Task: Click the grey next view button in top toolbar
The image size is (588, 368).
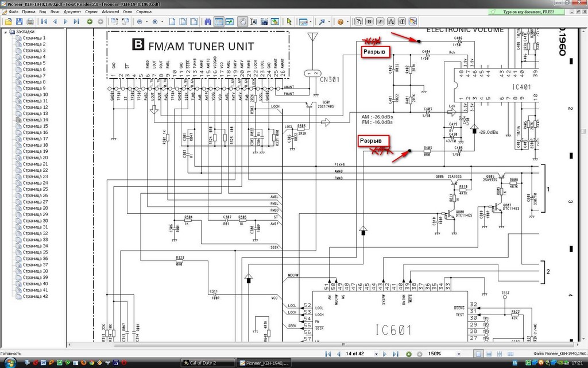Action: [100, 22]
